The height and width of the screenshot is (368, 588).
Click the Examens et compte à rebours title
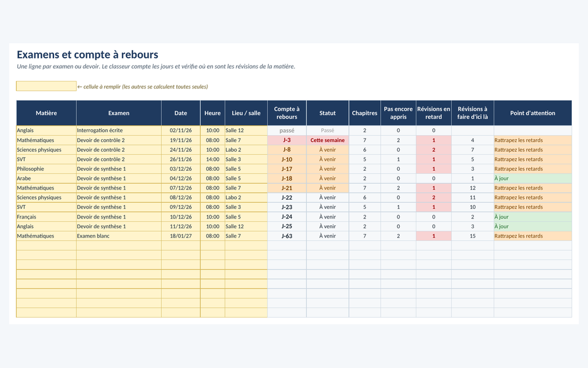[x=87, y=55]
